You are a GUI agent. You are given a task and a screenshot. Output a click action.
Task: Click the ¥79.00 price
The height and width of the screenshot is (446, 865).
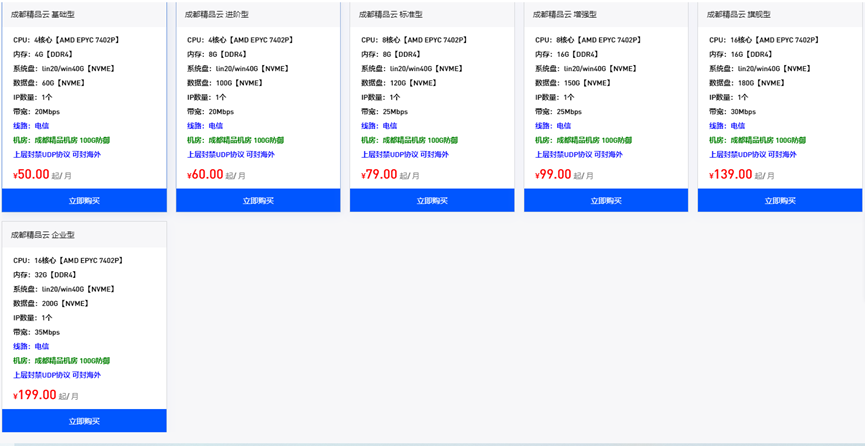point(379,174)
